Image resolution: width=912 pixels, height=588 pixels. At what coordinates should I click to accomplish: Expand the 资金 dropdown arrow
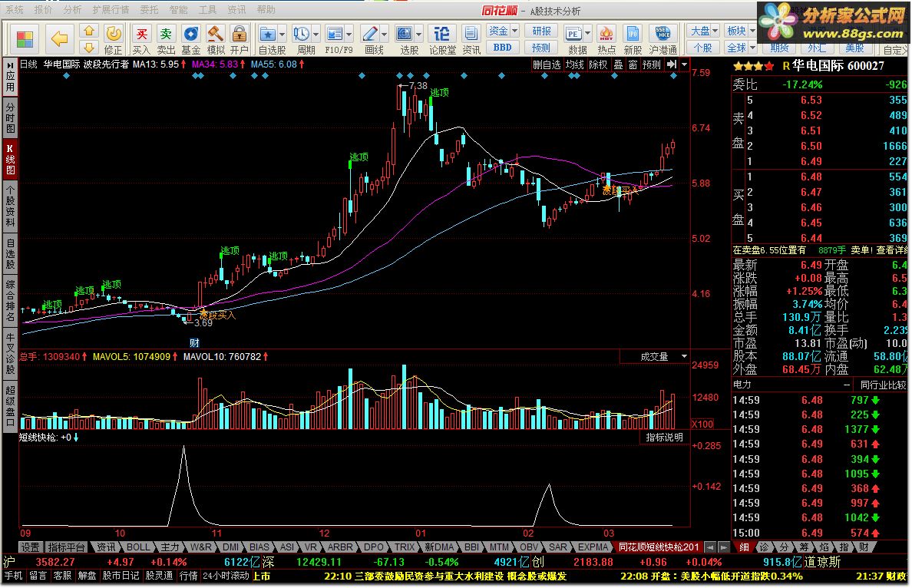(x=514, y=31)
